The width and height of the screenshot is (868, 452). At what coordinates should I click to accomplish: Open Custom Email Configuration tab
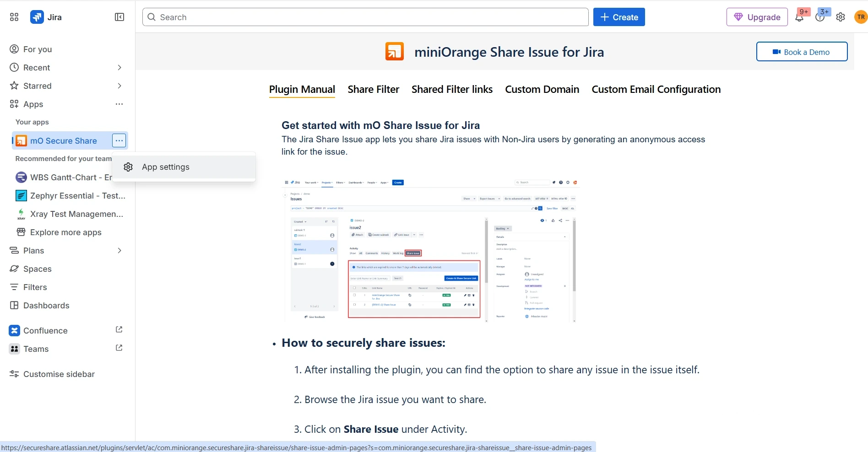pos(656,89)
